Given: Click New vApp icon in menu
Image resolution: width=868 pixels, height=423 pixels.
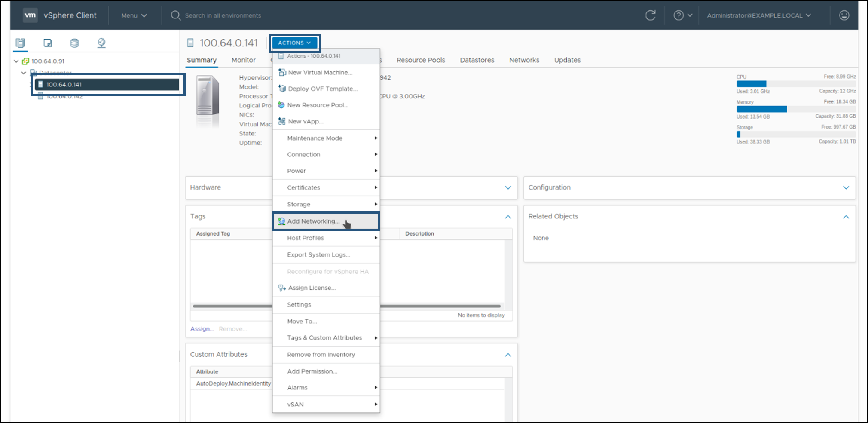Looking at the screenshot, I should click(x=282, y=121).
